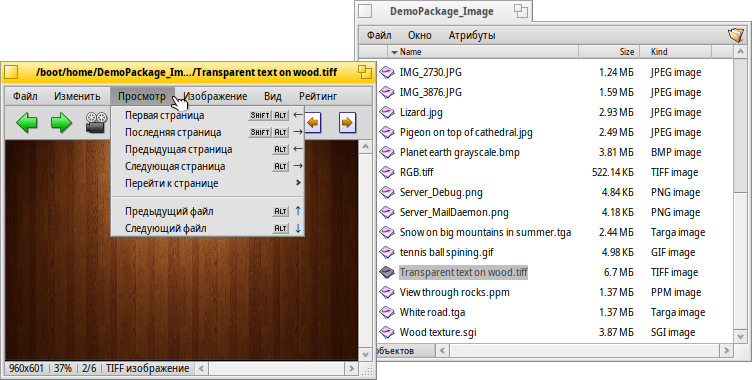Open the Файл menu in the image viewer
The width and height of the screenshot is (752, 380).
point(25,96)
